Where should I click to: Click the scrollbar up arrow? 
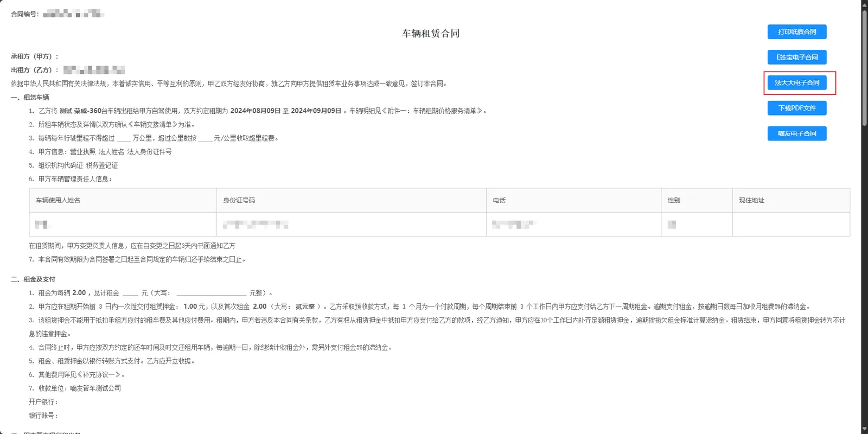pos(865,4)
